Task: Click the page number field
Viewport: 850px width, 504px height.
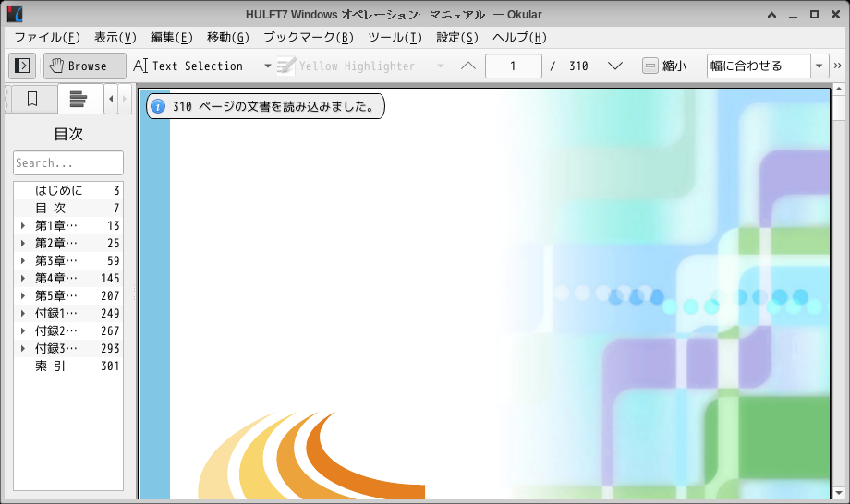Action: [x=514, y=66]
